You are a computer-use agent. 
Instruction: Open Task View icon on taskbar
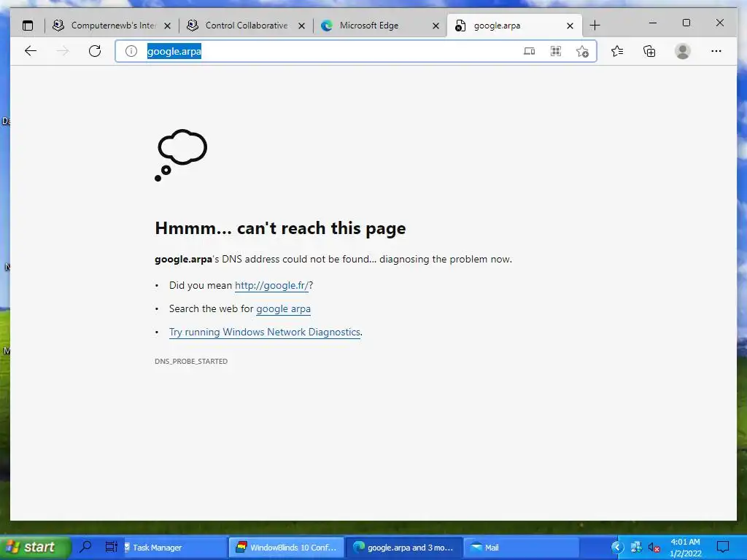[111, 547]
